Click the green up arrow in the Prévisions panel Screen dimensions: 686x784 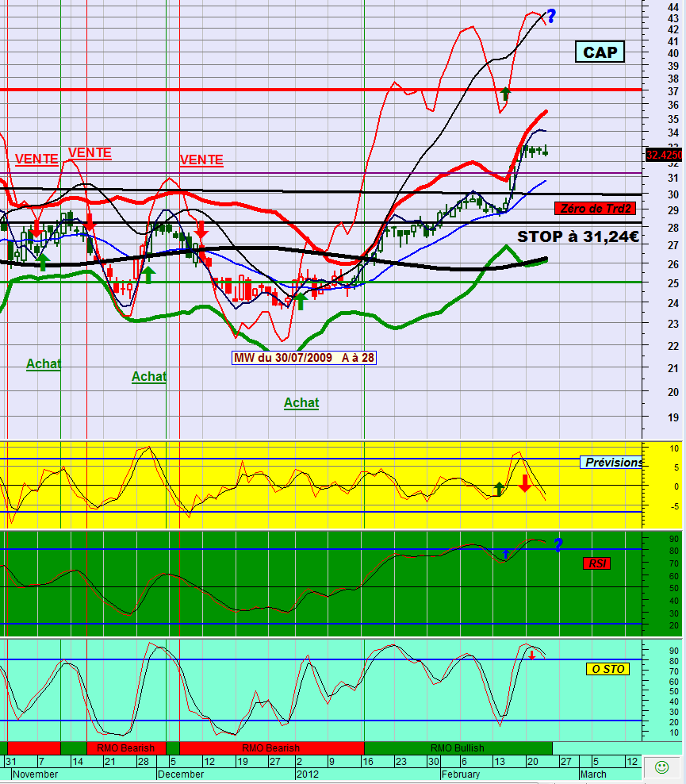[499, 489]
